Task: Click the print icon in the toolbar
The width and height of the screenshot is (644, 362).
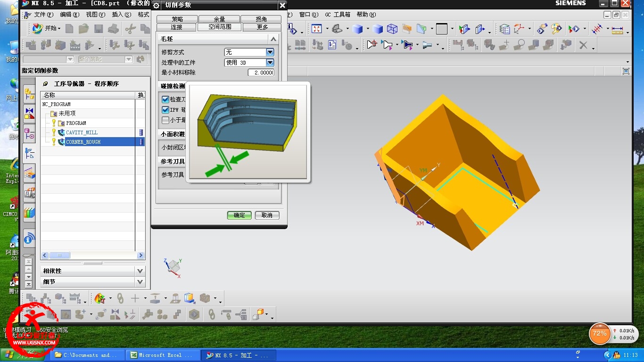Action: pyautogui.click(x=113, y=29)
